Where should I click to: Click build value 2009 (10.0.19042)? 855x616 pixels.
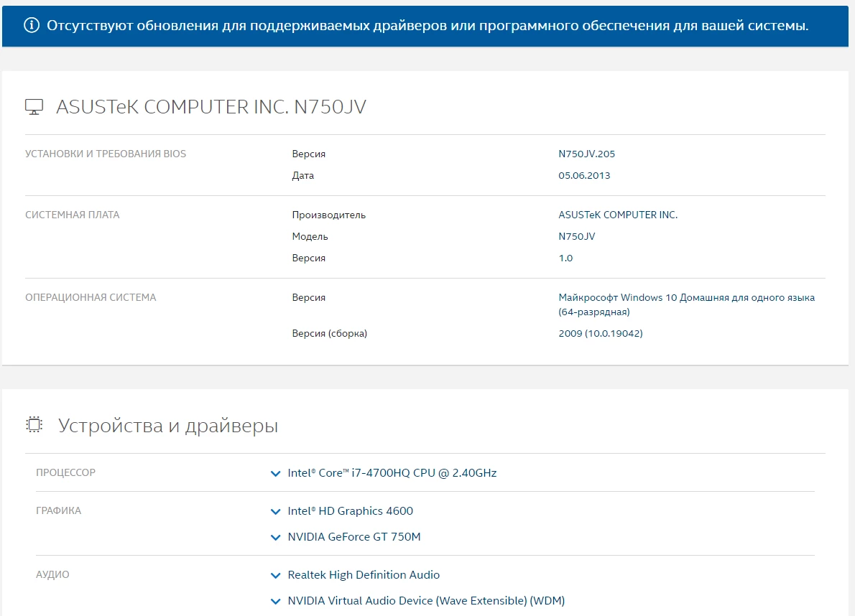(x=601, y=333)
